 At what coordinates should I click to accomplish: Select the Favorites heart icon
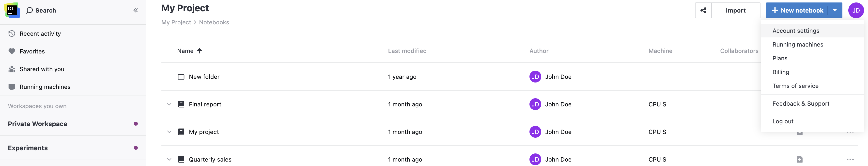coord(12,51)
